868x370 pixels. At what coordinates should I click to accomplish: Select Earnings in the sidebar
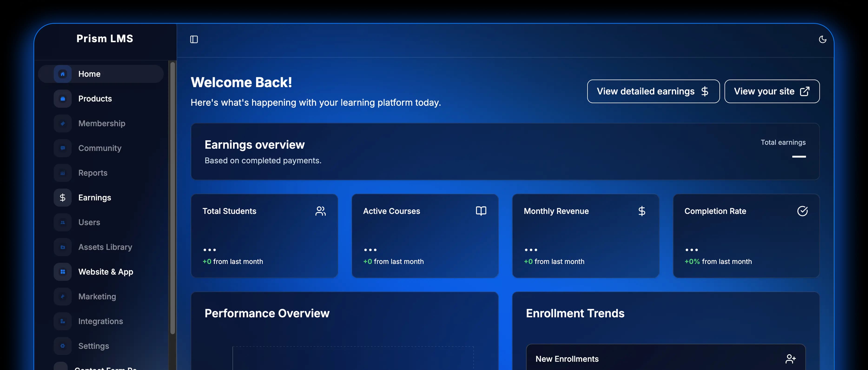click(101, 198)
